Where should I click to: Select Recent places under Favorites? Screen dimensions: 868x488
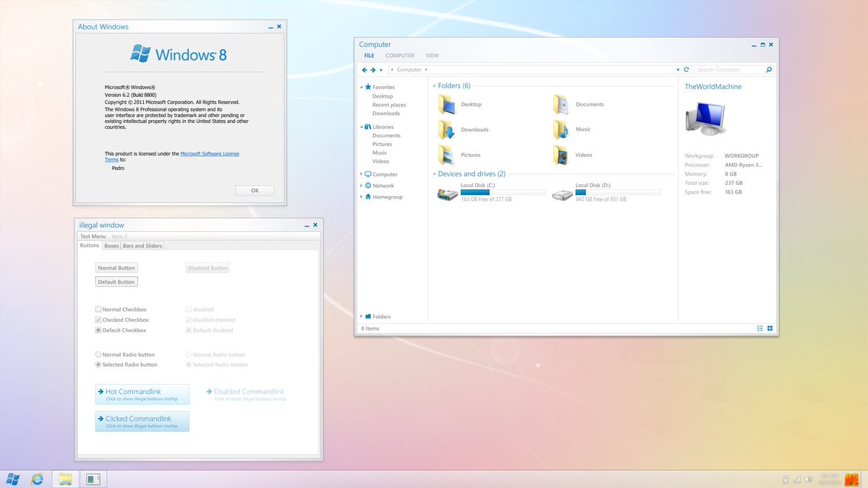pos(389,105)
